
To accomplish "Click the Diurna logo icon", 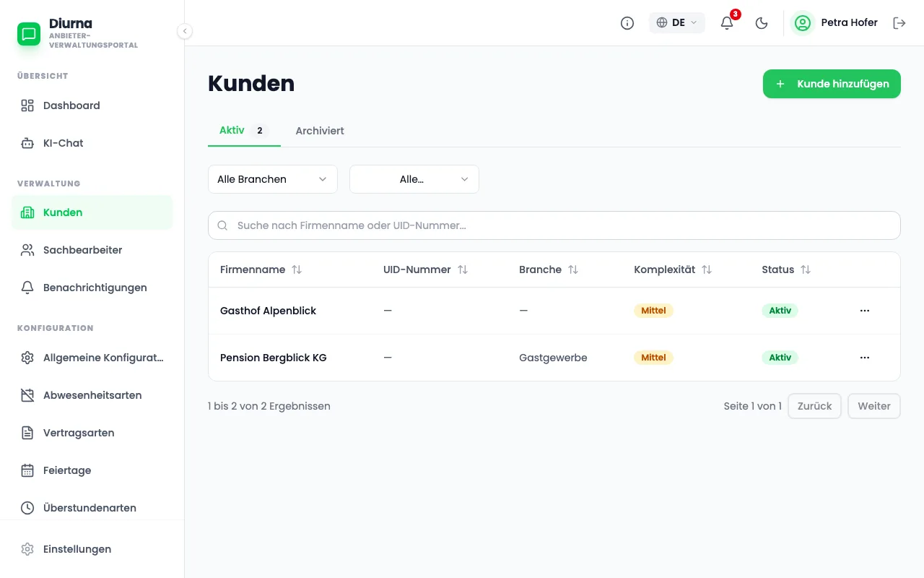I will 29,34.
